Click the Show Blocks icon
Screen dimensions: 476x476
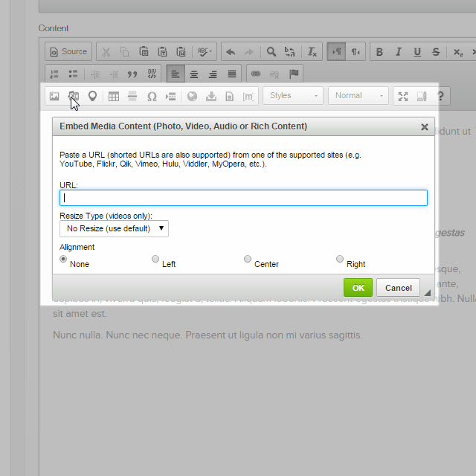[422, 97]
